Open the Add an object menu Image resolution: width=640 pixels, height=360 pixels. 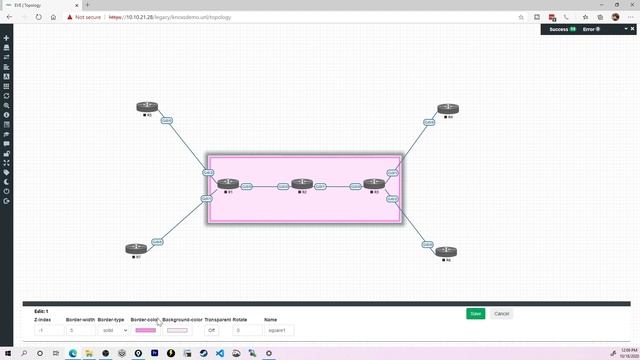tap(6, 38)
